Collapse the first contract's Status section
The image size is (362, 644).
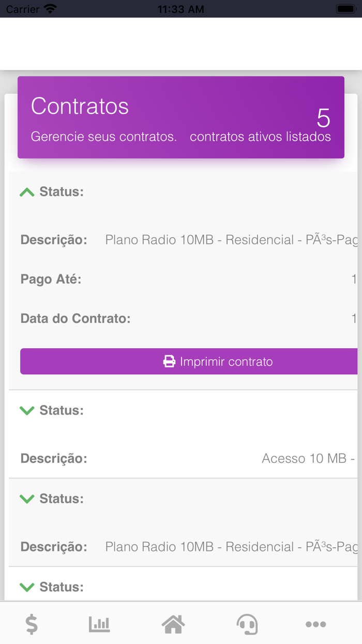click(x=26, y=192)
